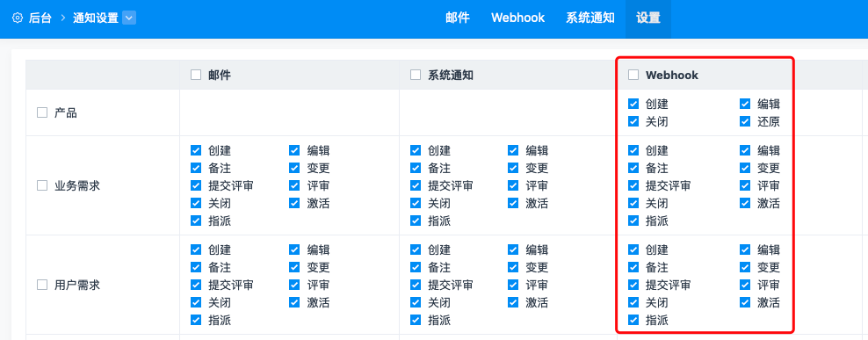Viewport: 868px width, 340px height.
Task: Enable the Webhook column header checkbox
Action: (633, 75)
